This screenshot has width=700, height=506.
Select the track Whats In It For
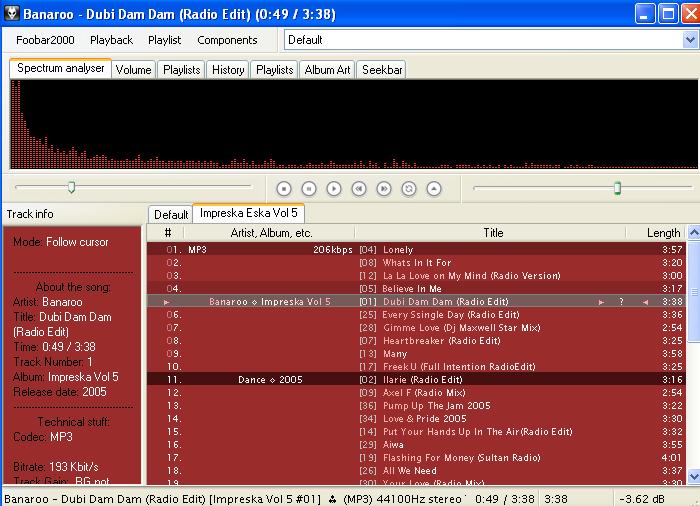(x=416, y=263)
